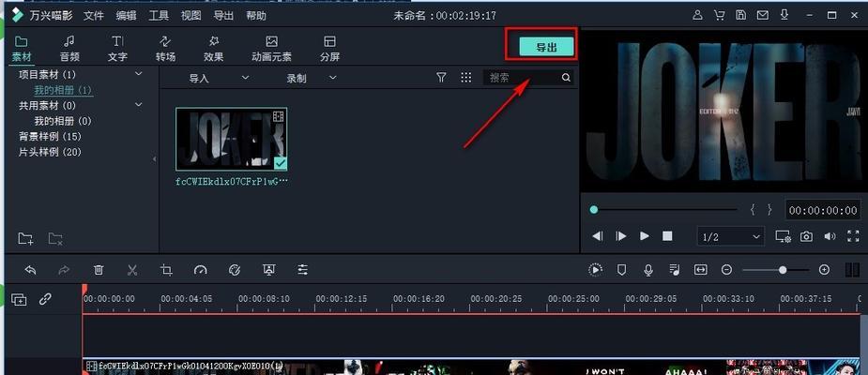
Task: Collapse the left panel with small arrow
Action: pyautogui.click(x=155, y=159)
